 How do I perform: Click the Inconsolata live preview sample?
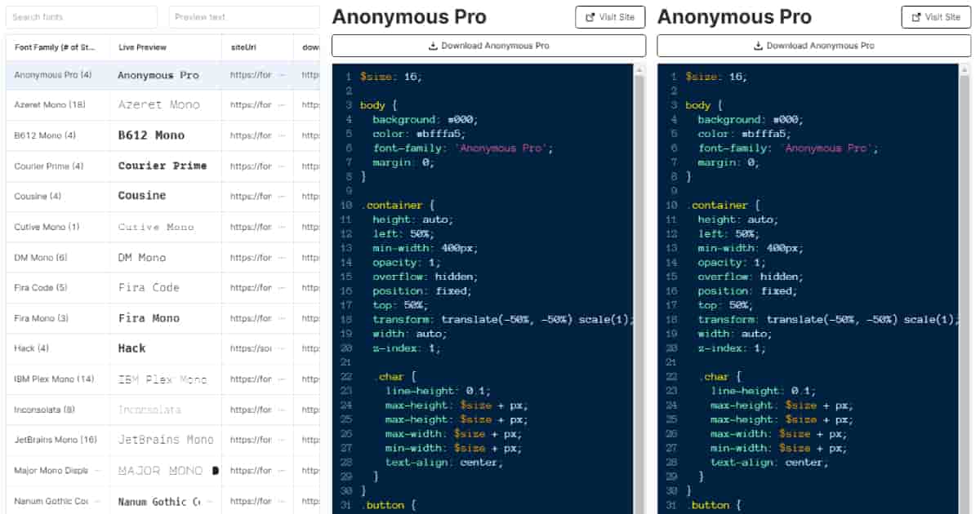(x=149, y=410)
